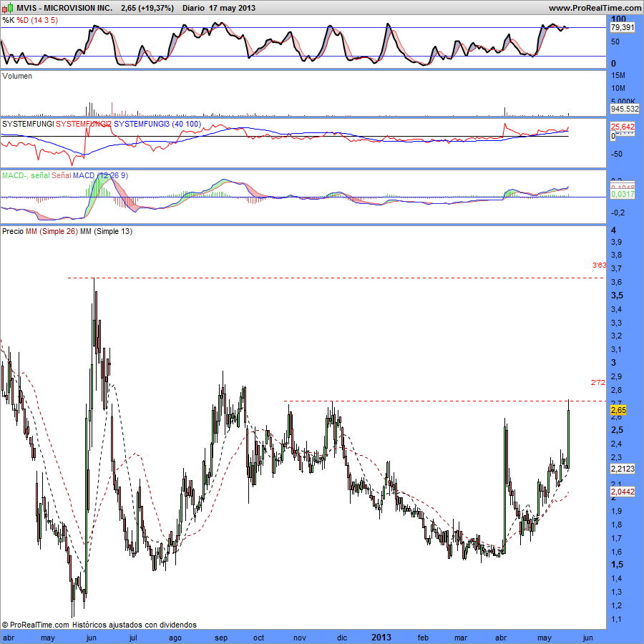Image resolution: width=644 pixels, height=644 pixels.
Task: Click the jul label on time axis
Action: 132,638
